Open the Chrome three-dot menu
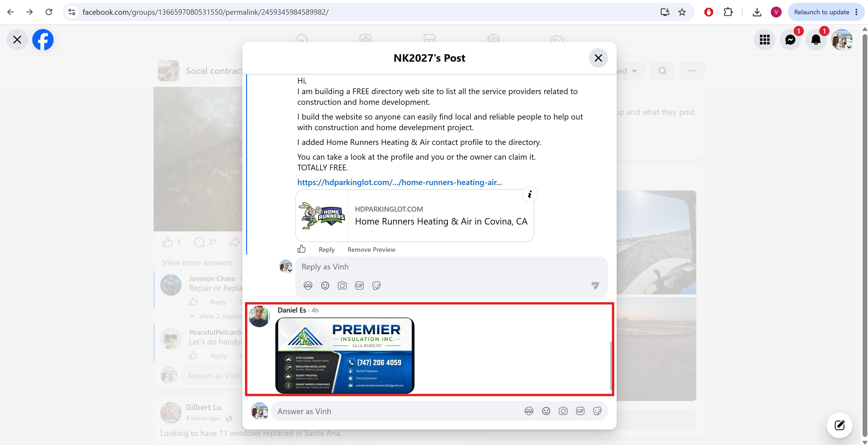868x445 pixels. [x=856, y=12]
